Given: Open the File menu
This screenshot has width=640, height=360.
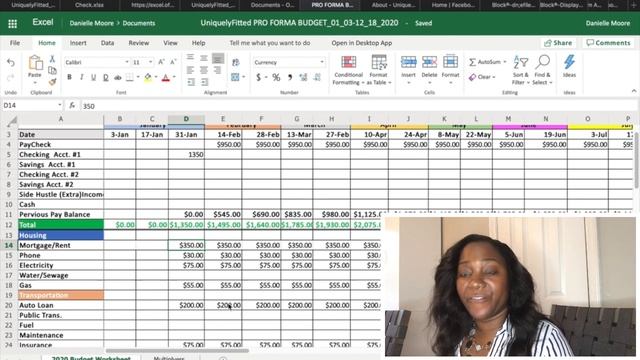Looking at the screenshot, I should [x=15, y=43].
